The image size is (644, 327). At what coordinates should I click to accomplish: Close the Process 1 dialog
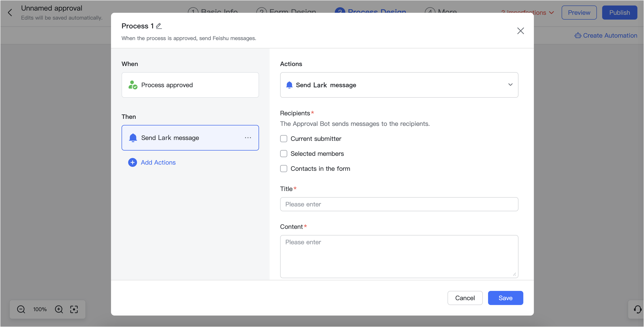coord(520,31)
